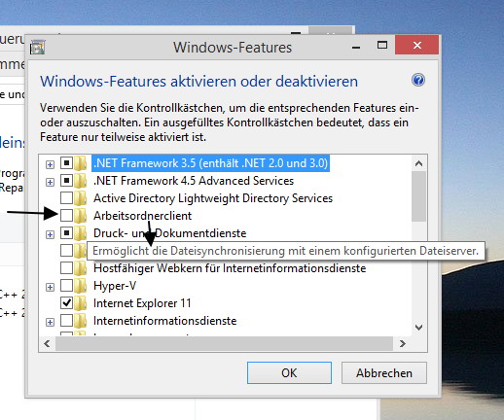Screen dimensions: 504x420
Task: Click the vertical scrollbar thumb in feature list
Action: click(418, 196)
